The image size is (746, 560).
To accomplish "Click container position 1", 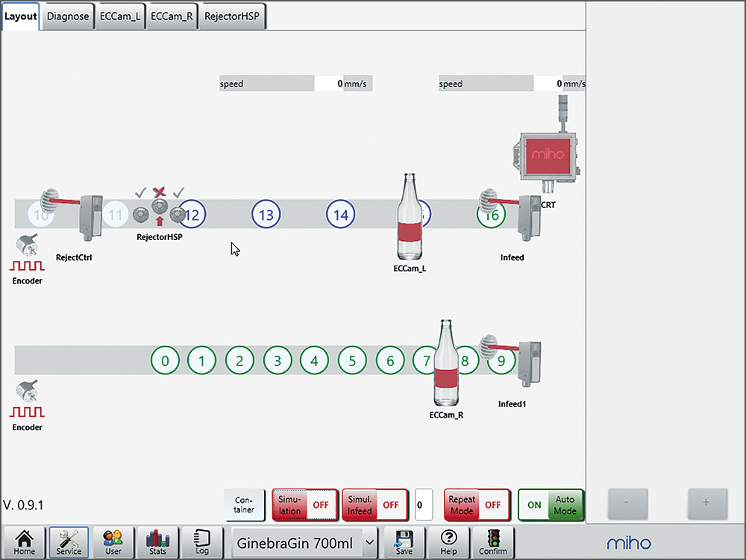I will [201, 361].
